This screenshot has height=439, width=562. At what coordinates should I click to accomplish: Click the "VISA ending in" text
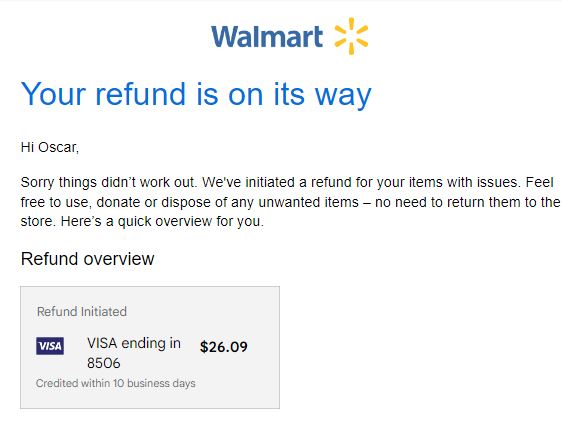(134, 343)
